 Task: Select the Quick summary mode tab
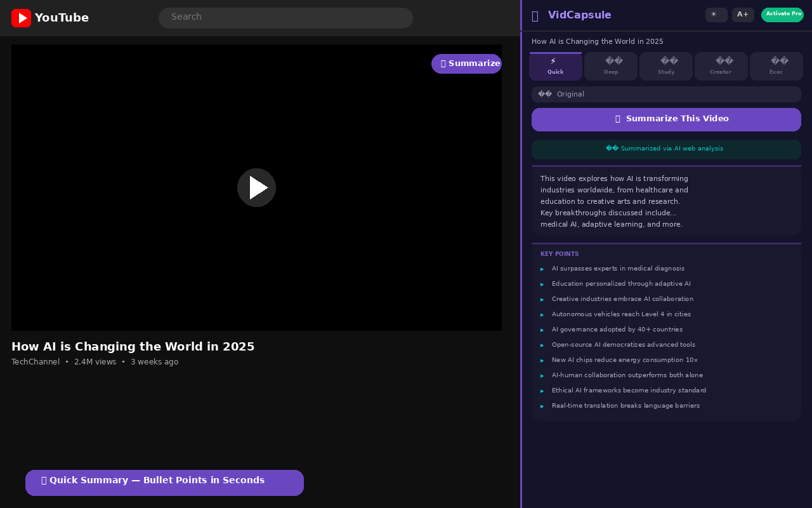(x=556, y=66)
